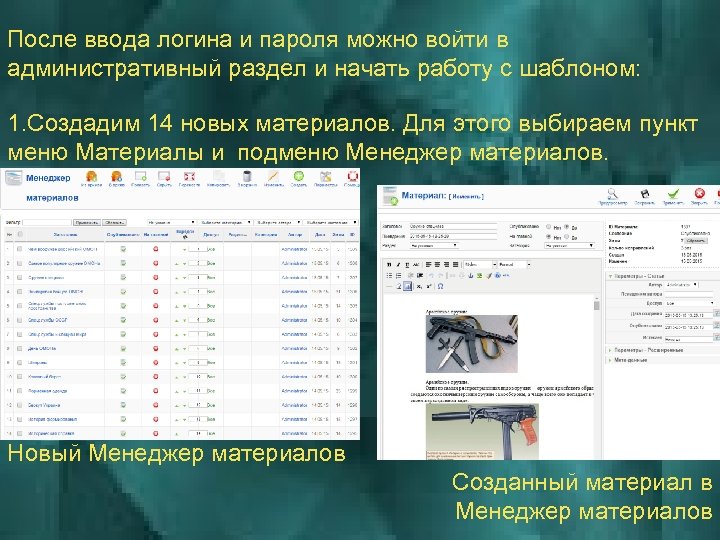Toggle Bold in the editor formatting toolbar

tap(389, 265)
